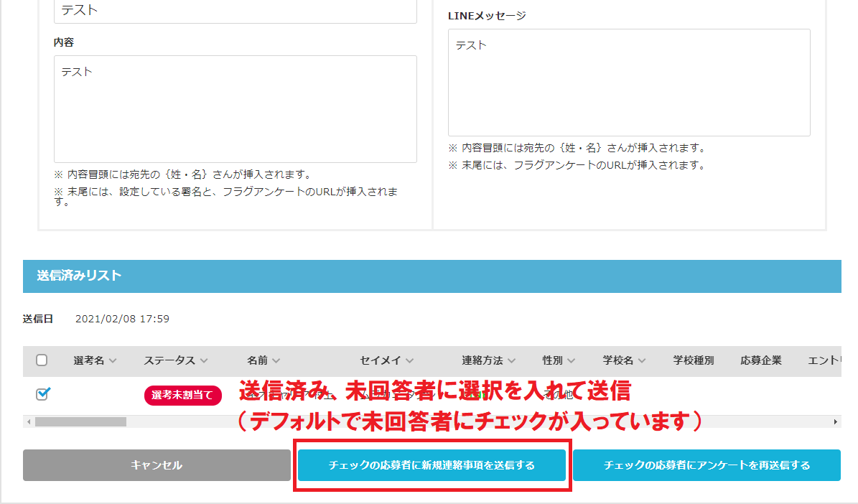The height and width of the screenshot is (504, 858).
Task: Click the セイメイ column sort chevron
Action: tap(409, 361)
